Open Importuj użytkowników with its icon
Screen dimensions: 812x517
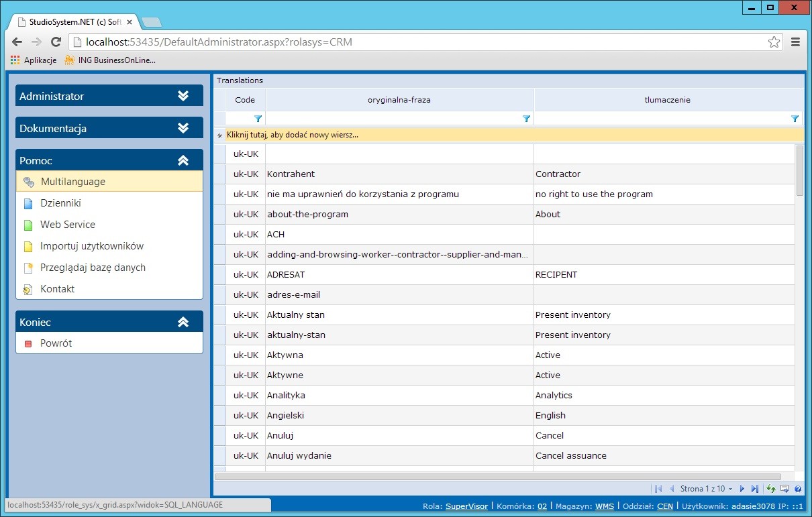coord(28,245)
